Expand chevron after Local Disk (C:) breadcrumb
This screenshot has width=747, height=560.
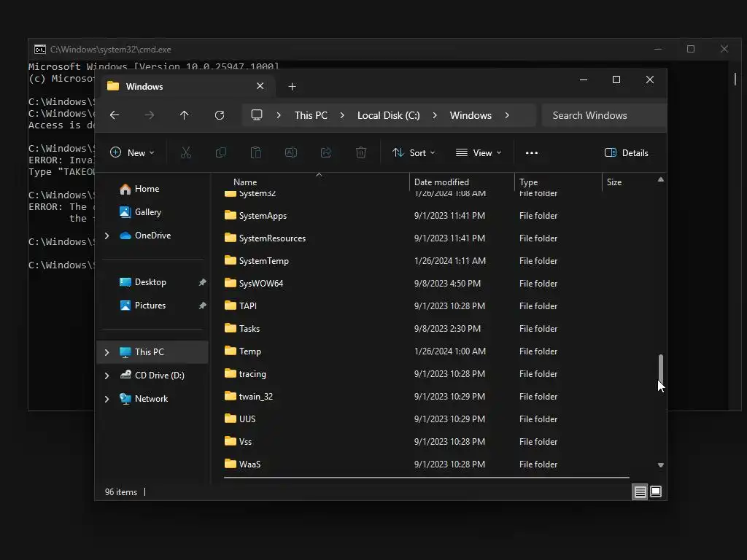(435, 115)
